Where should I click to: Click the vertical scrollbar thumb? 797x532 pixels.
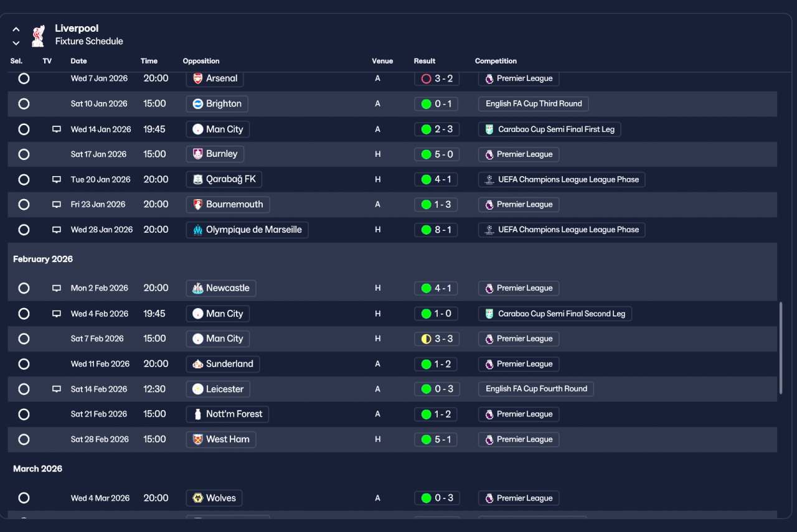click(x=781, y=348)
